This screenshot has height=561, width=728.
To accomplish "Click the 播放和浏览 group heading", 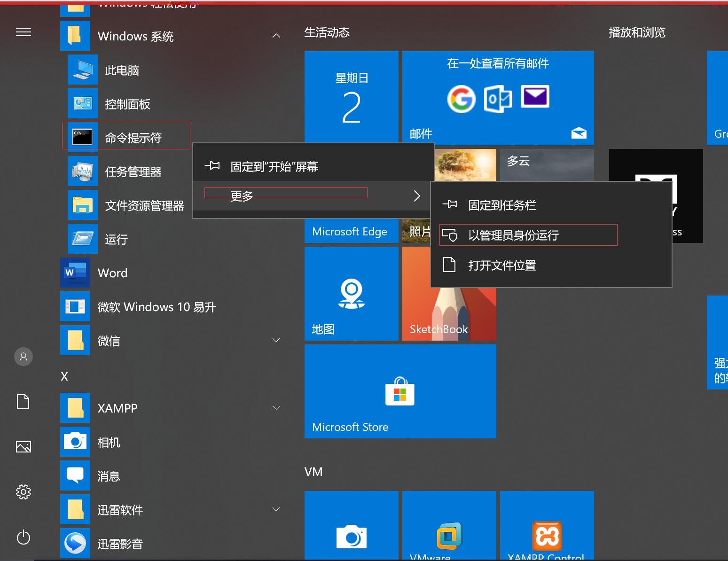I will point(637,32).
